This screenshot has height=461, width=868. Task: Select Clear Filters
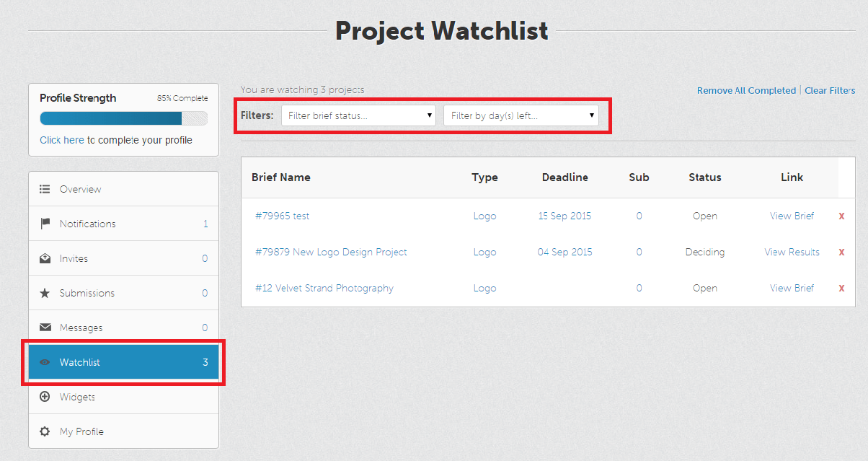point(830,90)
